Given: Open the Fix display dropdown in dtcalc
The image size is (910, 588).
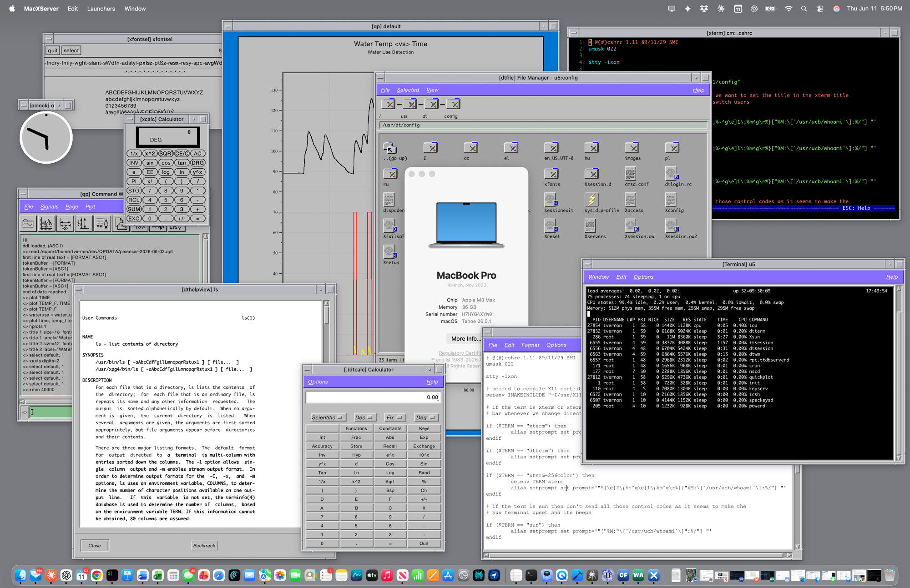Looking at the screenshot, I should [x=394, y=417].
